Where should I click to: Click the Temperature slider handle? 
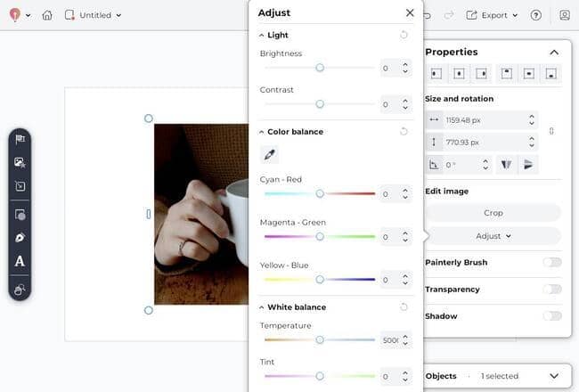tap(320, 340)
